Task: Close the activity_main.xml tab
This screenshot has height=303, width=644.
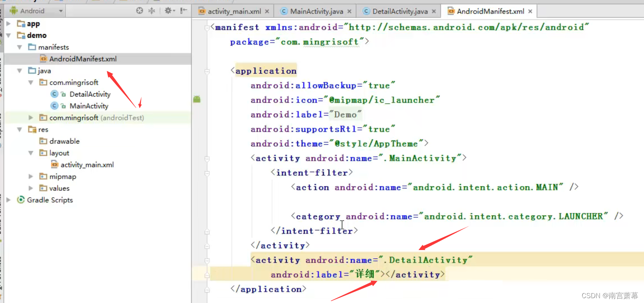Action: tap(267, 11)
